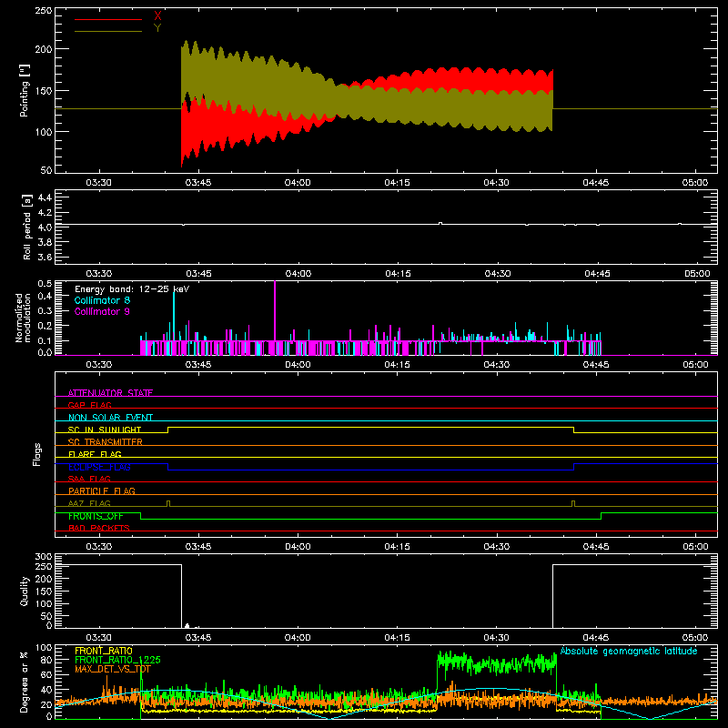Click the SAA_FLAG label
Screen dimensions: 728x728
89,479
